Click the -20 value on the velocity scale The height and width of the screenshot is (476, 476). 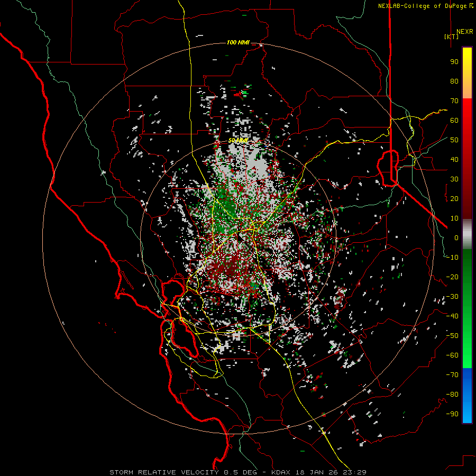(452, 277)
